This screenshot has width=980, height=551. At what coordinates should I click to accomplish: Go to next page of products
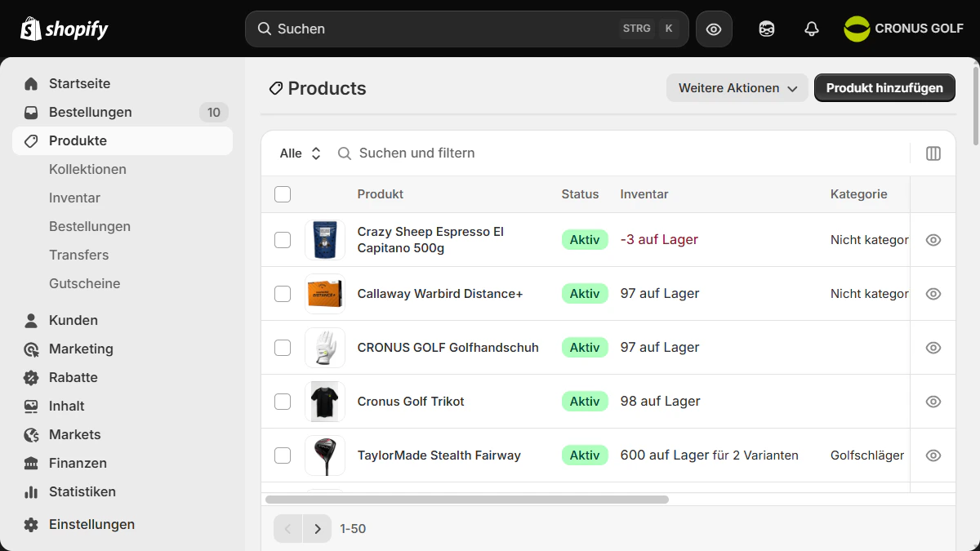[x=317, y=529]
